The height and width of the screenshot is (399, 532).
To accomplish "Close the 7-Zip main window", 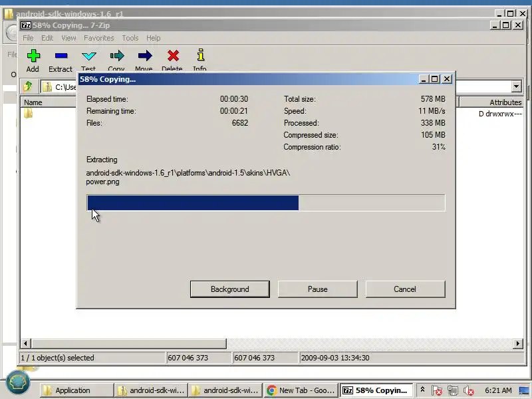I will coord(518,25).
